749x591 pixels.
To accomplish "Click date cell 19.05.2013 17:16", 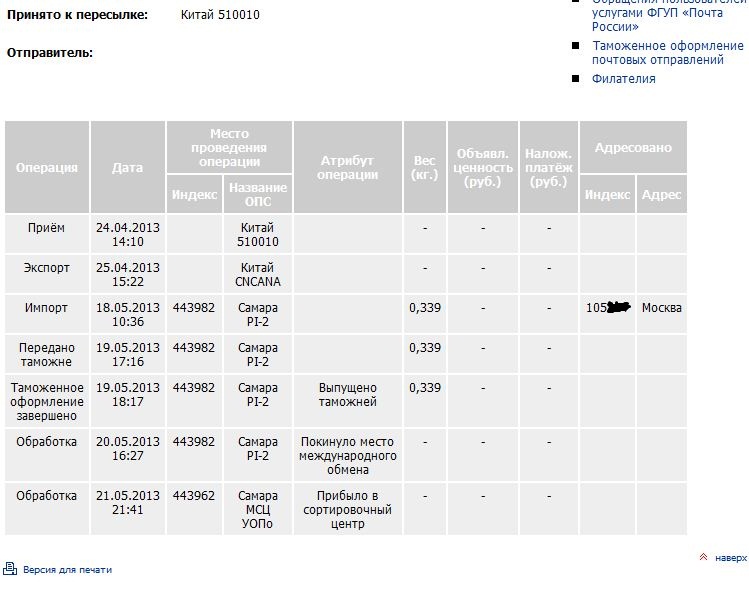I will click(x=128, y=354).
